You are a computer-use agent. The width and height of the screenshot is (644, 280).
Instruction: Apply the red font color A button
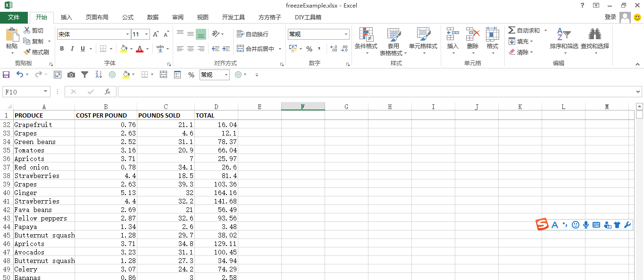click(x=140, y=49)
